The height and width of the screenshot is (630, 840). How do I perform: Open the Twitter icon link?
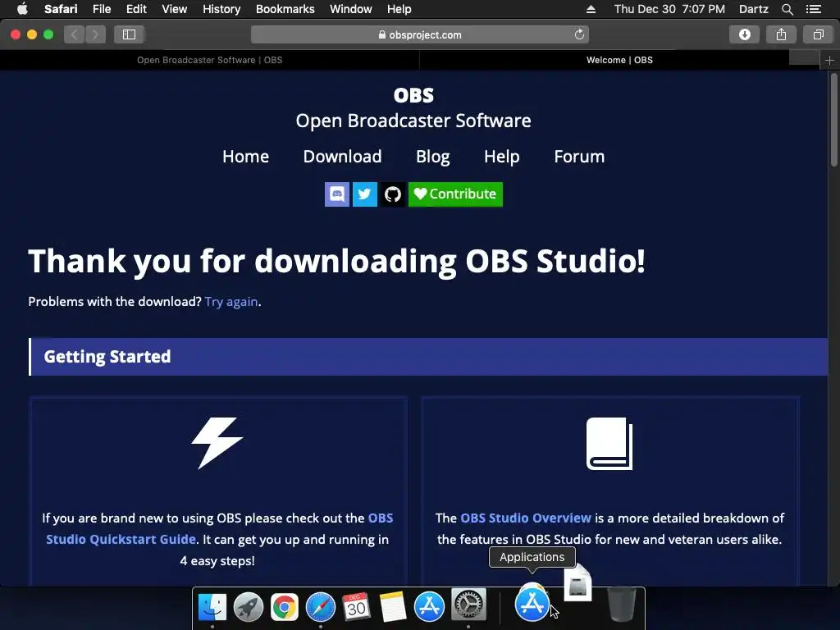tap(365, 194)
